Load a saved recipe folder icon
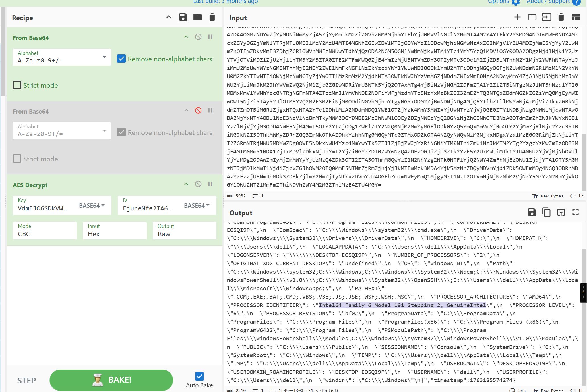The image size is (587, 392). click(197, 17)
